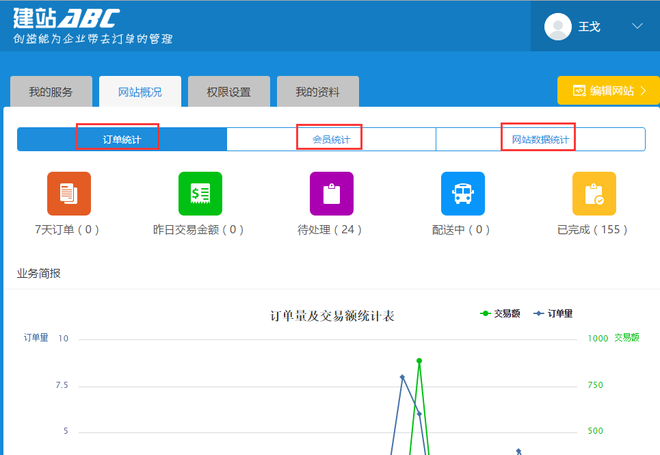
Task: Click the icon inside 编辑网站 button
Action: (579, 91)
